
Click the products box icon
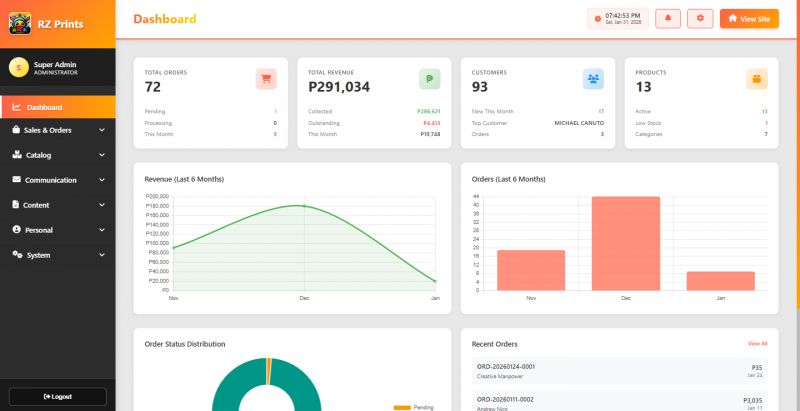[x=757, y=79]
